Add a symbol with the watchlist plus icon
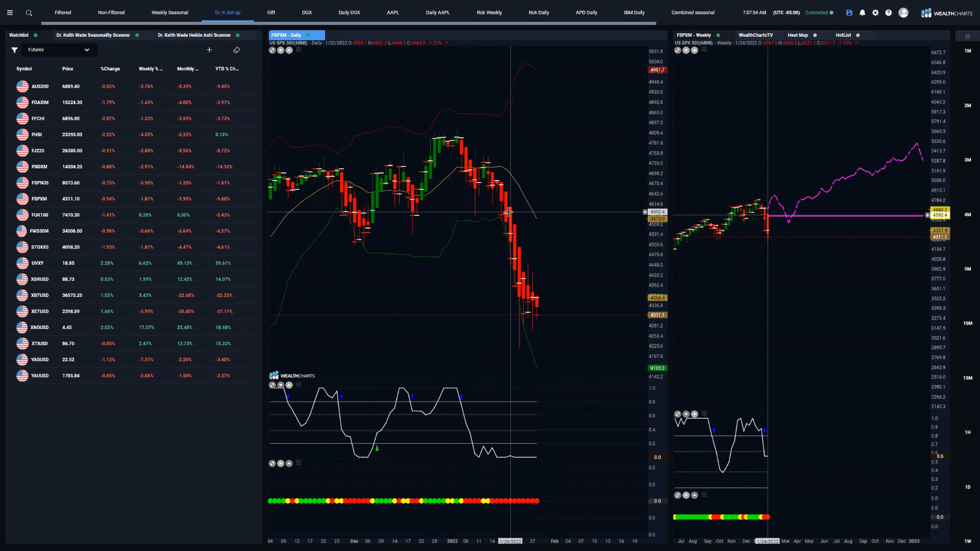 (x=209, y=50)
